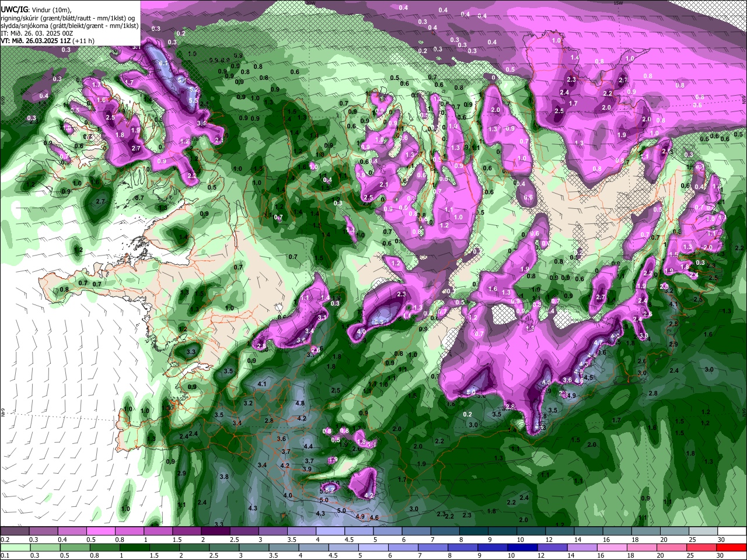Click the '30' label in the lower legend row
The height and width of the screenshot is (560, 747).
(721, 555)
